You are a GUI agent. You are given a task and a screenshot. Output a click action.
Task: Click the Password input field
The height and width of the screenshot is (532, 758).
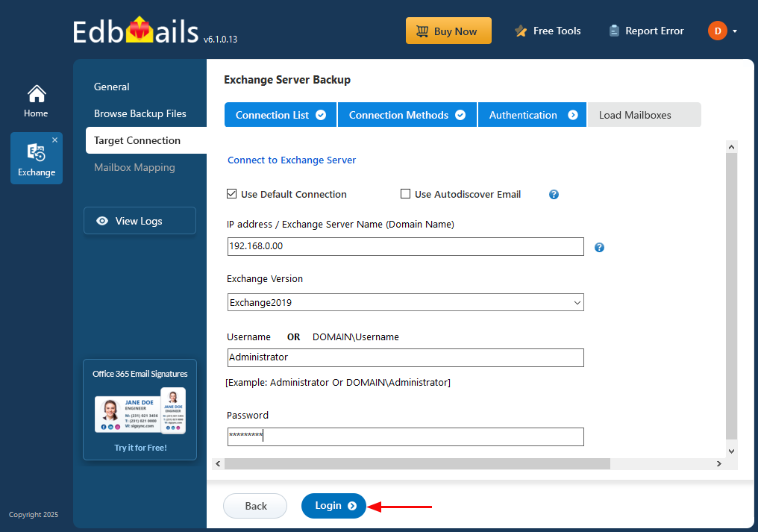405,436
